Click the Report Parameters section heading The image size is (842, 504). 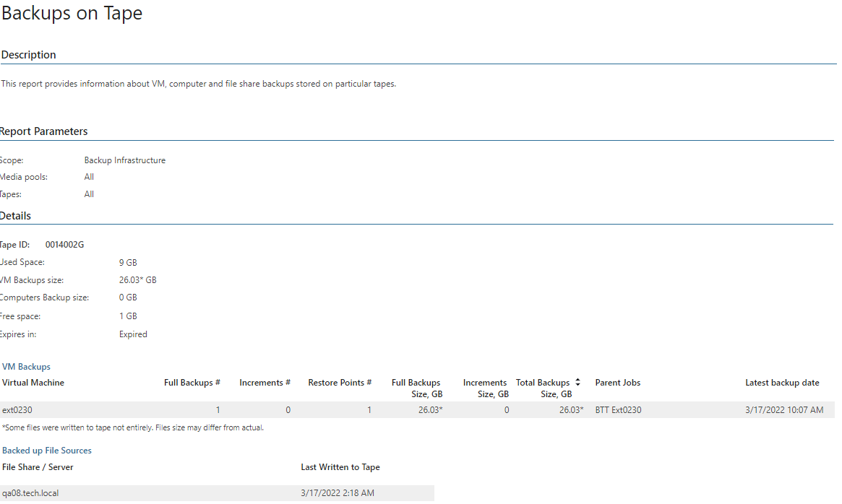coord(43,131)
